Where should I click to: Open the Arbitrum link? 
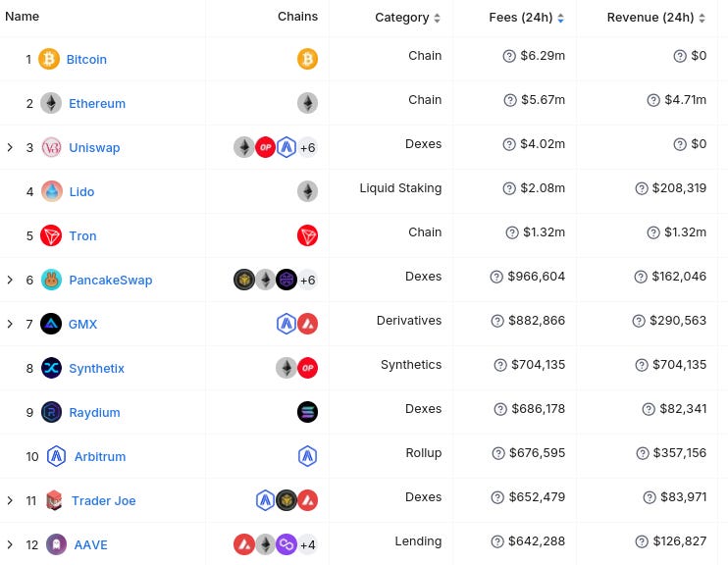pyautogui.click(x=100, y=456)
